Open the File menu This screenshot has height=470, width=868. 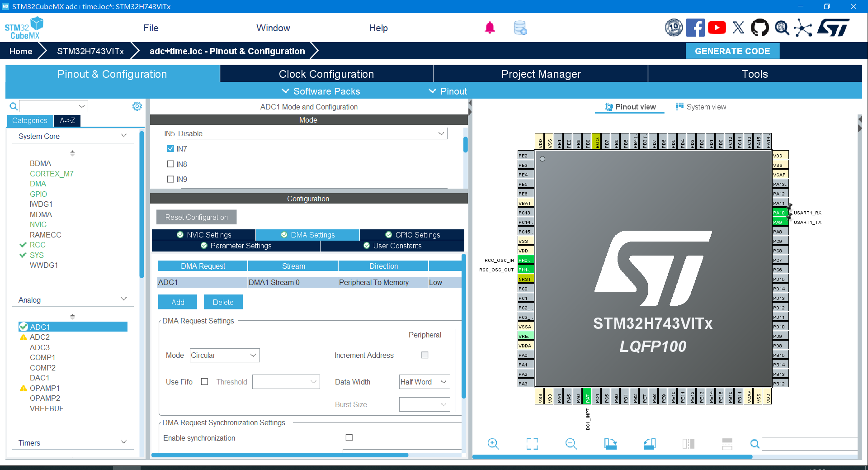tap(151, 28)
